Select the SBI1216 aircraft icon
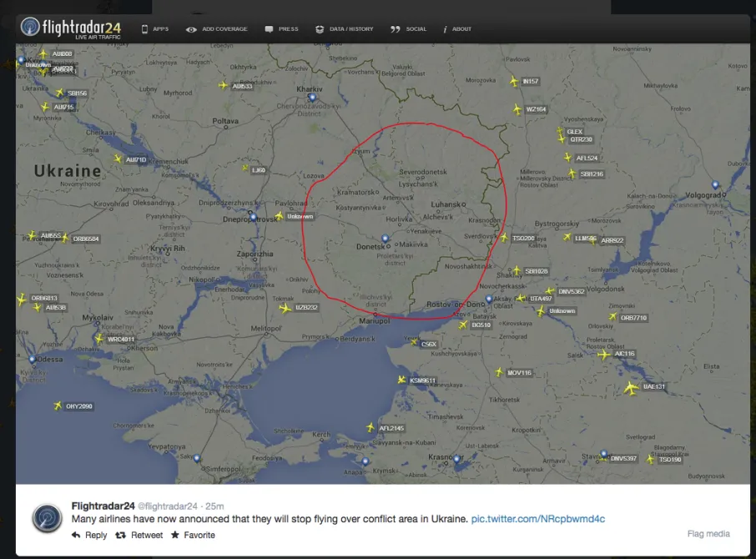This screenshot has height=559, width=756. click(x=572, y=174)
